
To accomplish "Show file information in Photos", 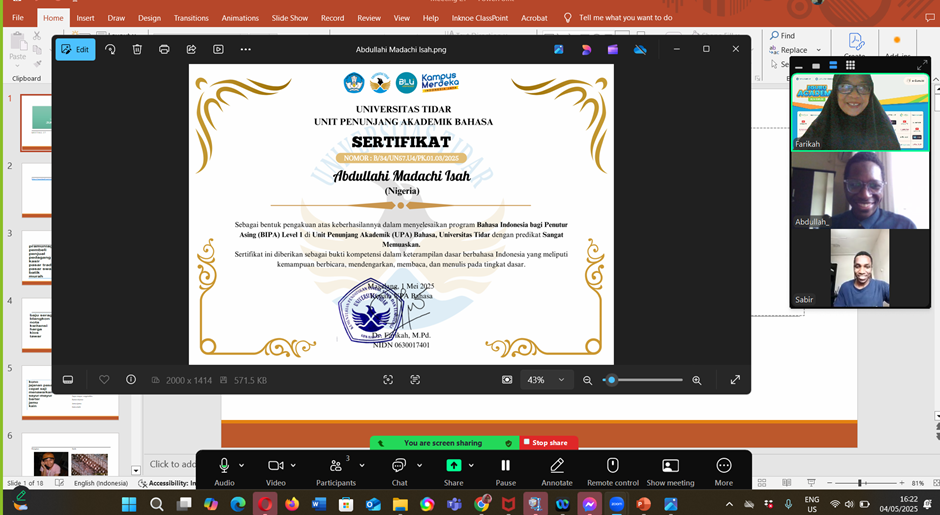I will pyautogui.click(x=131, y=380).
